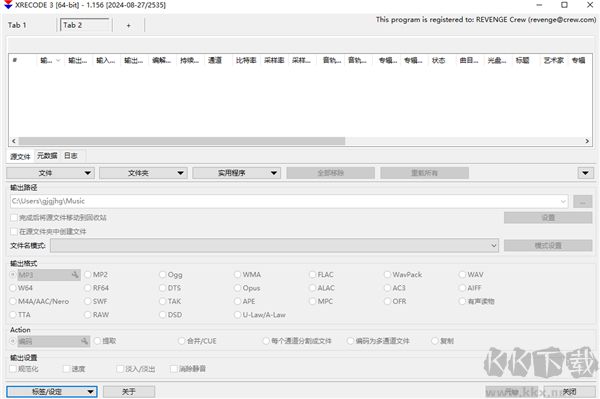600x399 pixels.
Task: Open the arrow dropdown right of 重载所有
Action: click(585, 173)
